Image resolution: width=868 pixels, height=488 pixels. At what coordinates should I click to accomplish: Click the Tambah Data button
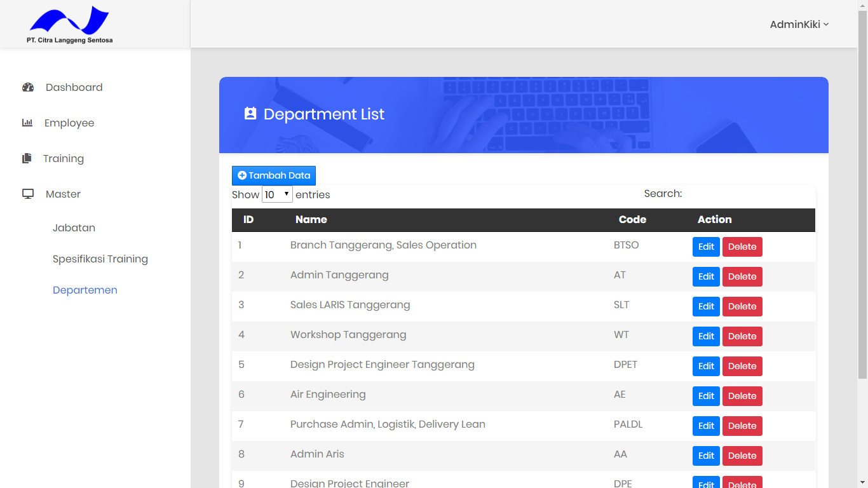[274, 176]
